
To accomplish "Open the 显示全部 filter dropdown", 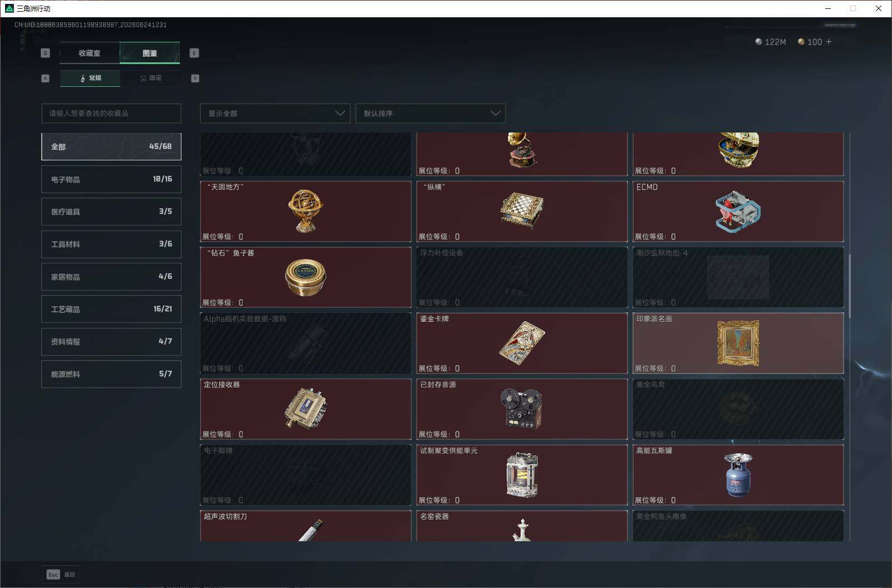I will click(275, 113).
